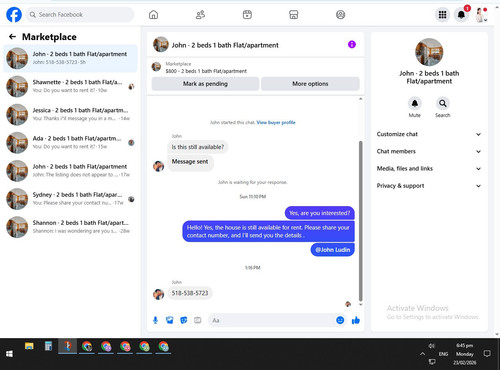This screenshot has height=370, width=500.
Task: Open Ada conversation in the list
Action: (x=70, y=143)
